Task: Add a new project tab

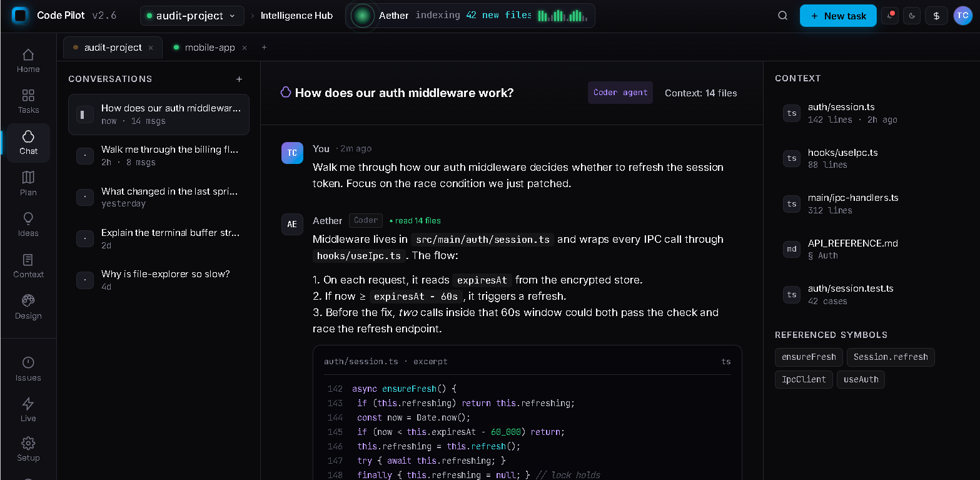Action: click(x=264, y=48)
